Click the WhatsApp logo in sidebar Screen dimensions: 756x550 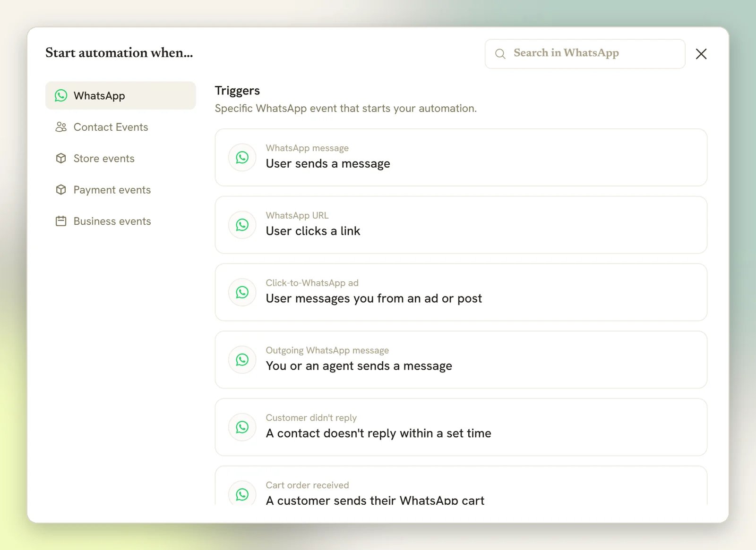point(61,95)
